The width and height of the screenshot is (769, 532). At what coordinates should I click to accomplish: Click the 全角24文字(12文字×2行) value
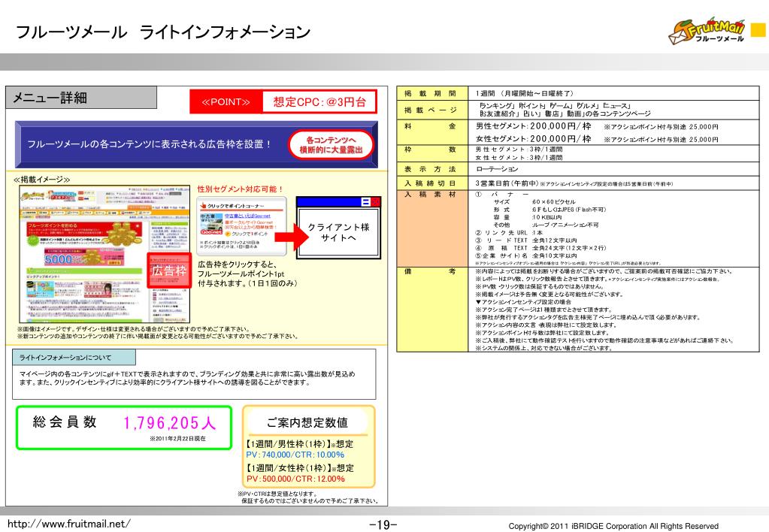click(x=569, y=248)
